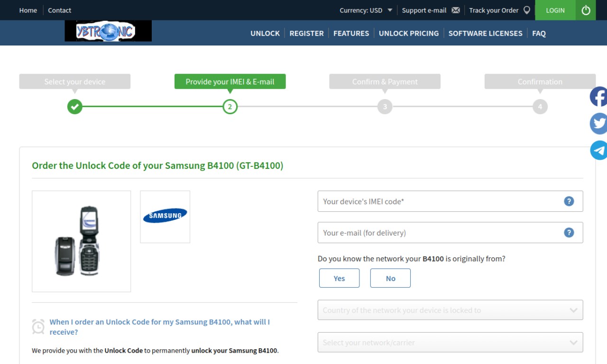Click the location pin by Track your Order

pos(527,10)
